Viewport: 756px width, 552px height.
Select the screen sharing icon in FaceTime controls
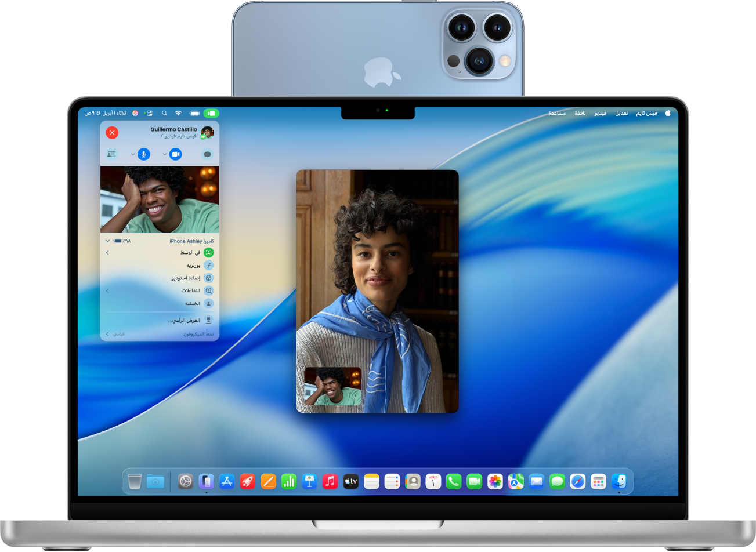[112, 155]
